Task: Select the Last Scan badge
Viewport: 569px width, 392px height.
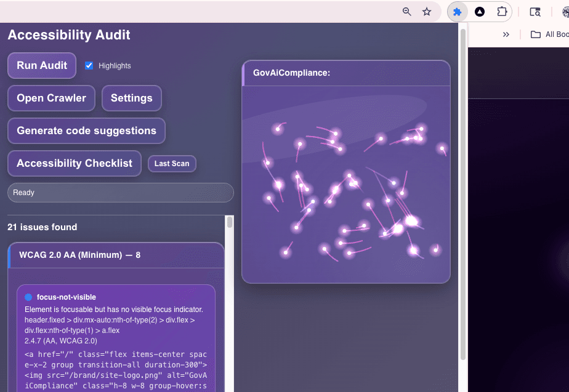Action: 172,164
